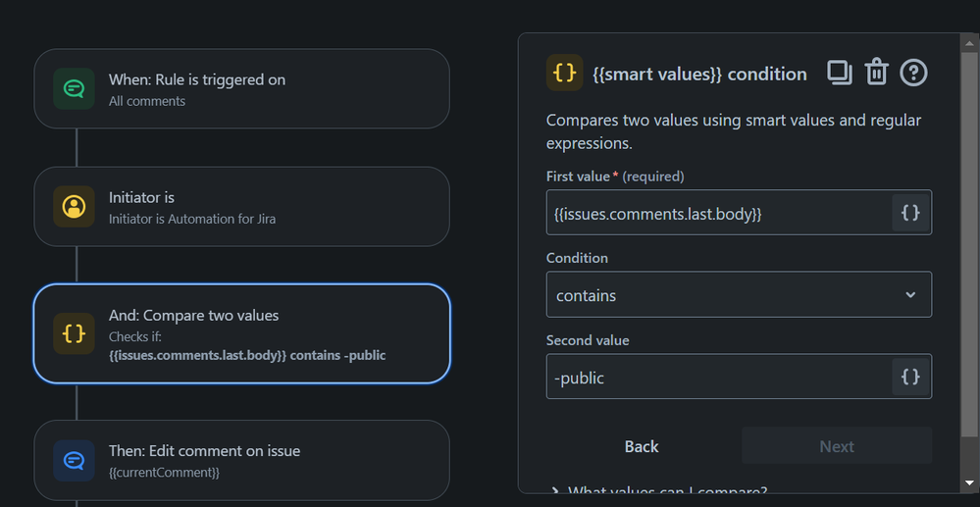The image size is (980, 507).
Task: Select the Then: Edit comment on issue step
Action: (x=242, y=460)
